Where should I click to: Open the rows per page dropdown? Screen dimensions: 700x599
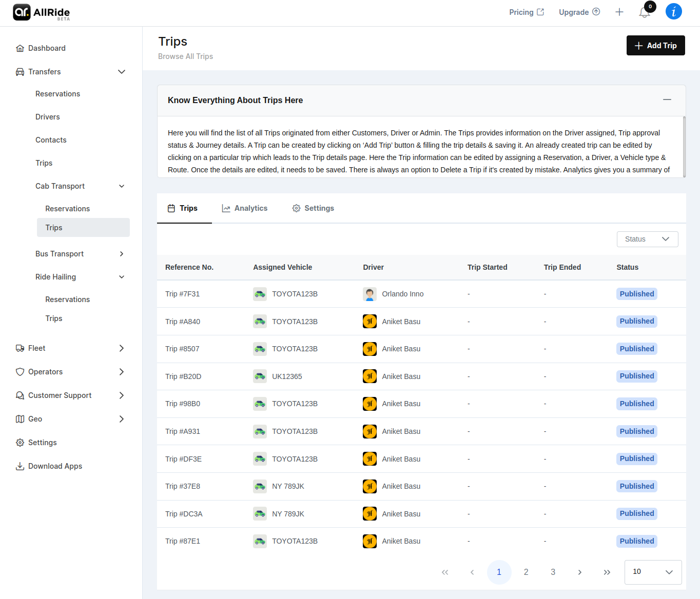click(x=653, y=572)
